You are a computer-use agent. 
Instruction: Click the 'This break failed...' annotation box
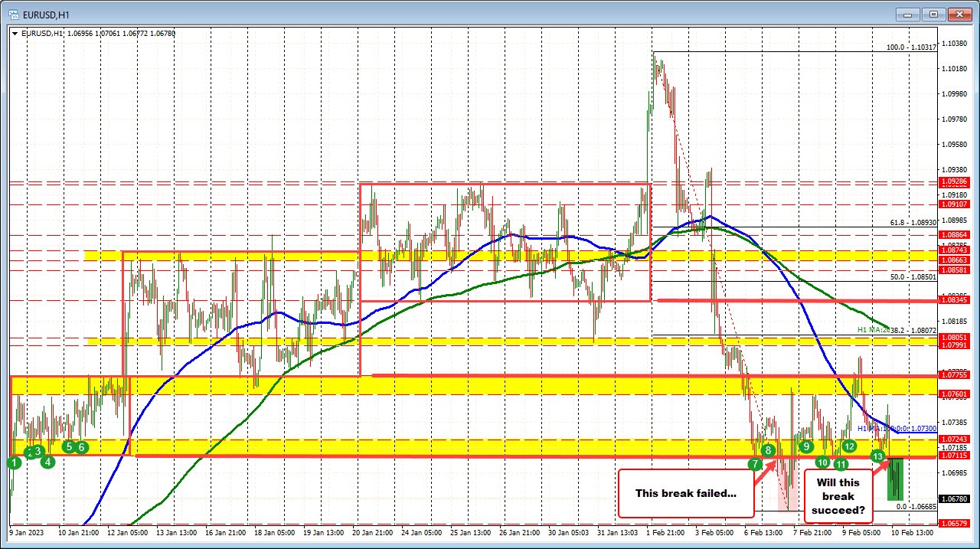pos(686,493)
